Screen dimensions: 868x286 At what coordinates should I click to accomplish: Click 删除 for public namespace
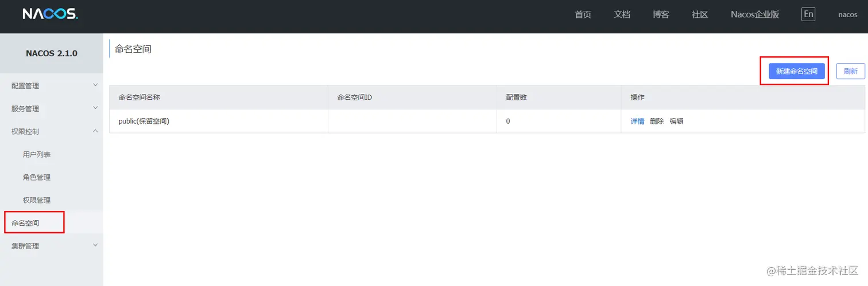pos(657,121)
